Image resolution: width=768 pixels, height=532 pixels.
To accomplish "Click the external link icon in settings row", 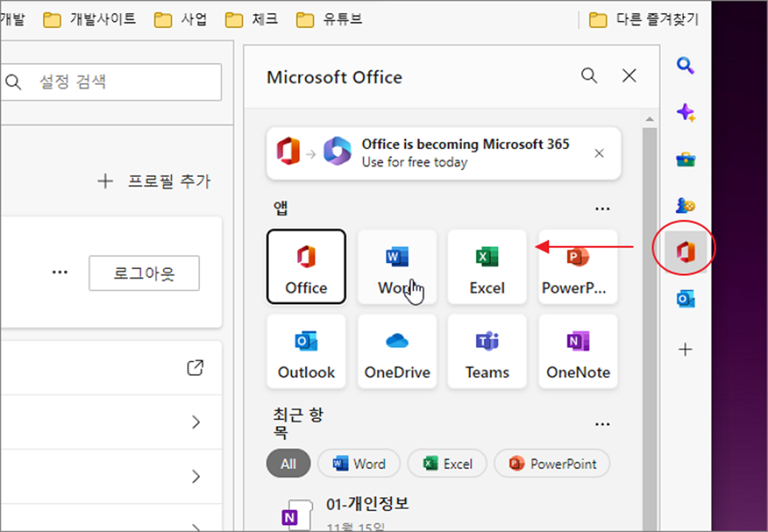I will pyautogui.click(x=195, y=368).
